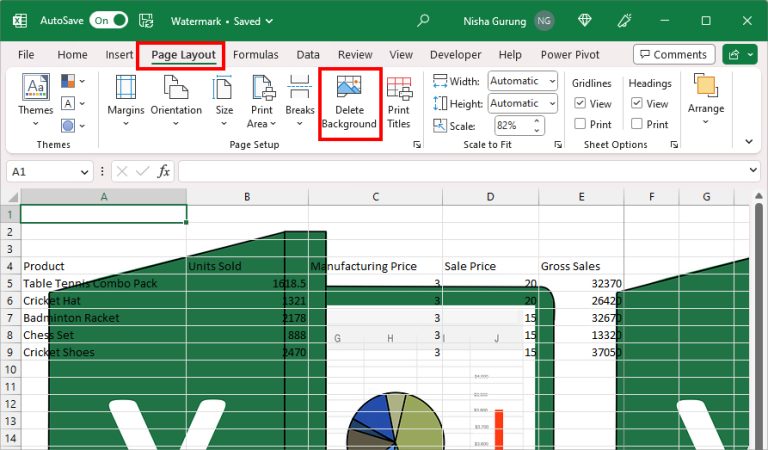The width and height of the screenshot is (768, 450).
Task: Open Print Area menu
Action: pos(262,100)
